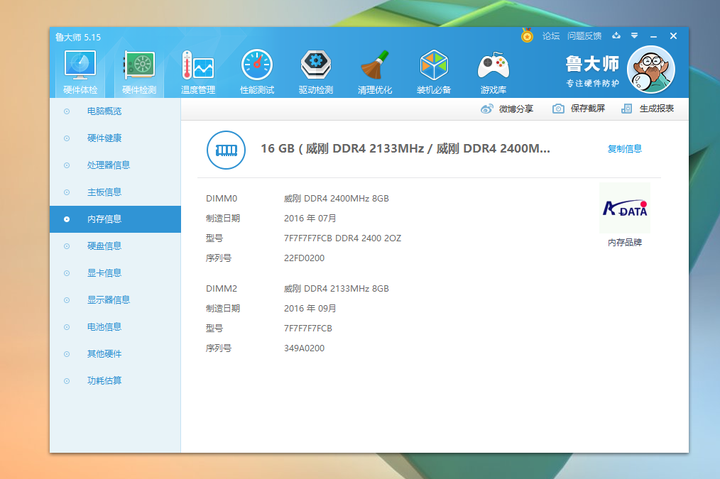This screenshot has height=479, width=720.
Task: Click the 16 GB memory summary heading
Action: coord(405,149)
